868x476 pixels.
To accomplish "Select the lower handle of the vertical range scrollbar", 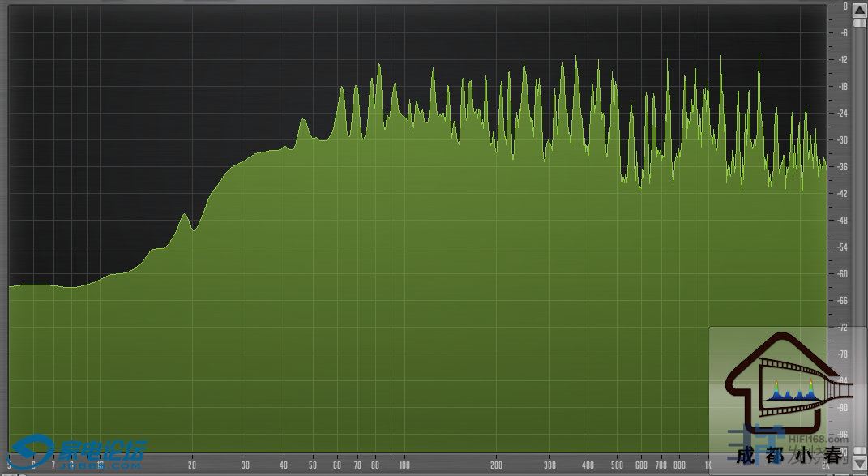I will pos(859,449).
